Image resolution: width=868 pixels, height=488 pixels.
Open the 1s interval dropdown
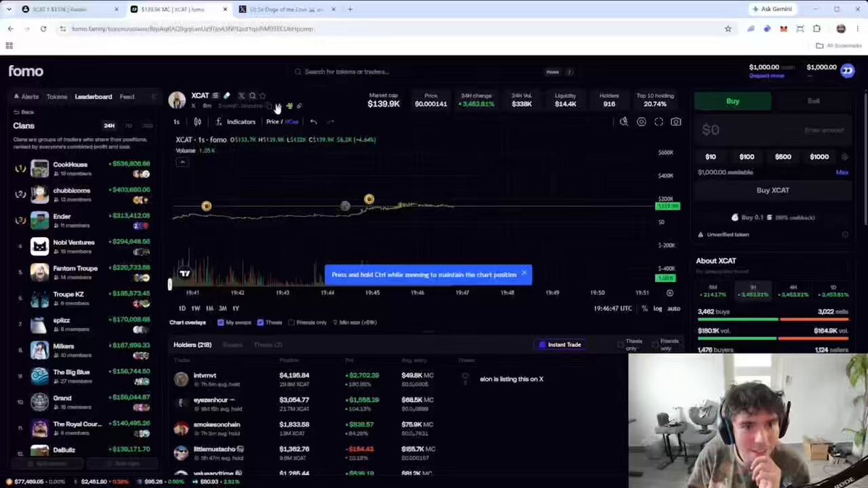coord(176,121)
